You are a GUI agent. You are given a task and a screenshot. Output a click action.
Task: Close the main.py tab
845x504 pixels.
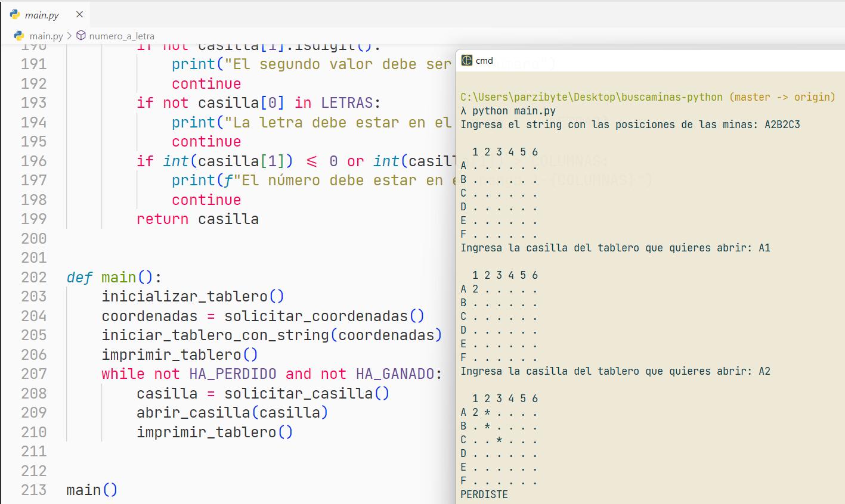pyautogui.click(x=80, y=14)
